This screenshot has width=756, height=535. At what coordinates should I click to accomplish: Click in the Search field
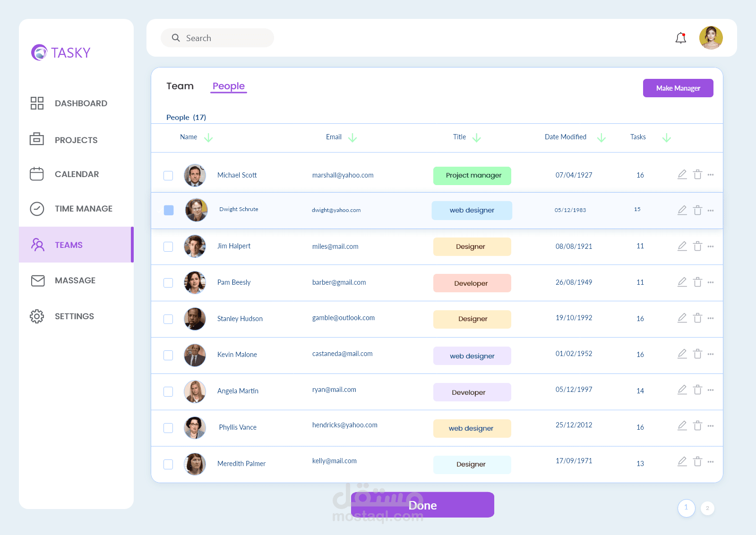217,38
